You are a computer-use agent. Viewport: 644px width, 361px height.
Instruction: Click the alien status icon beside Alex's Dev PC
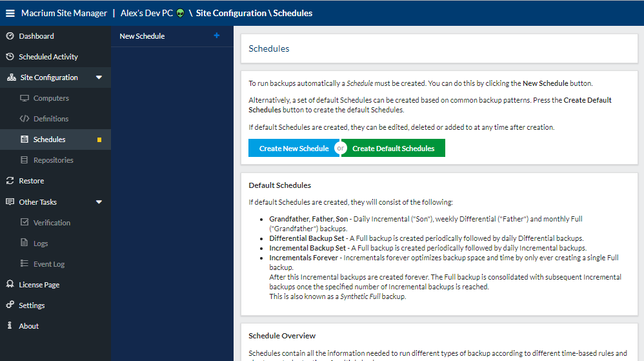180,13
